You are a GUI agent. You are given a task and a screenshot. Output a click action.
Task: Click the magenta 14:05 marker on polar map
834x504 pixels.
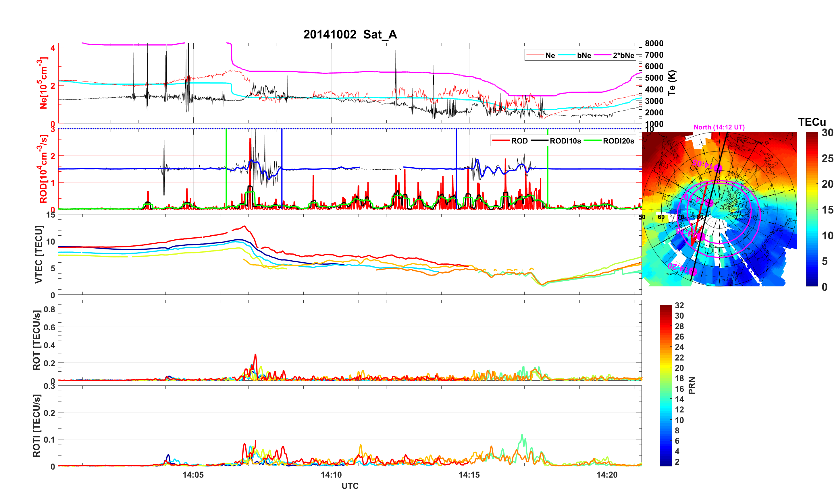pos(718,168)
